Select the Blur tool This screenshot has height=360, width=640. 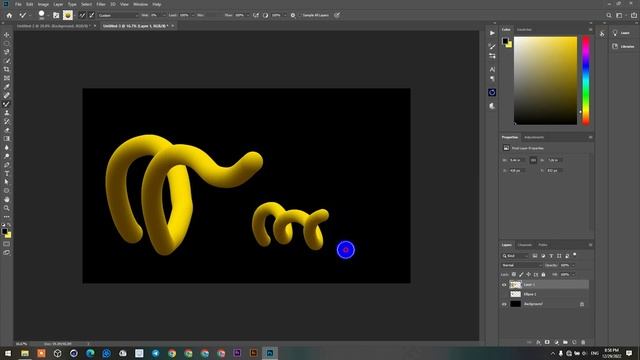click(x=7, y=147)
